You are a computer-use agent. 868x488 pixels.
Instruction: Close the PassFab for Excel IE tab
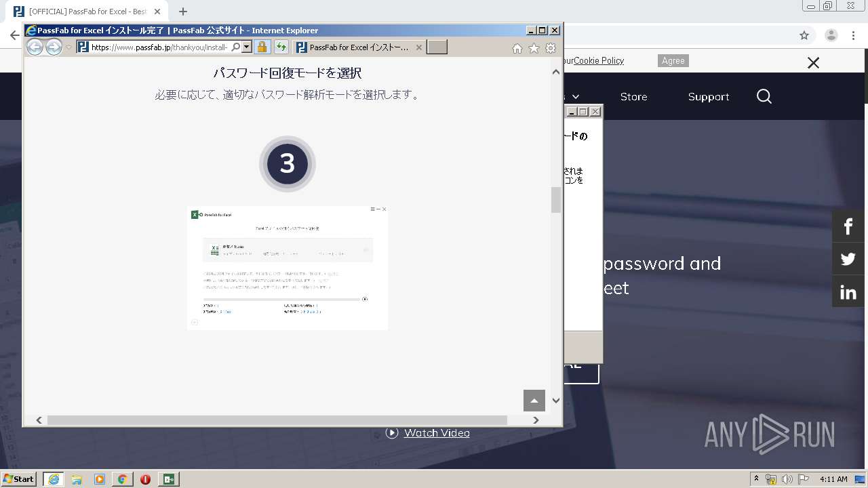pyautogui.click(x=418, y=47)
